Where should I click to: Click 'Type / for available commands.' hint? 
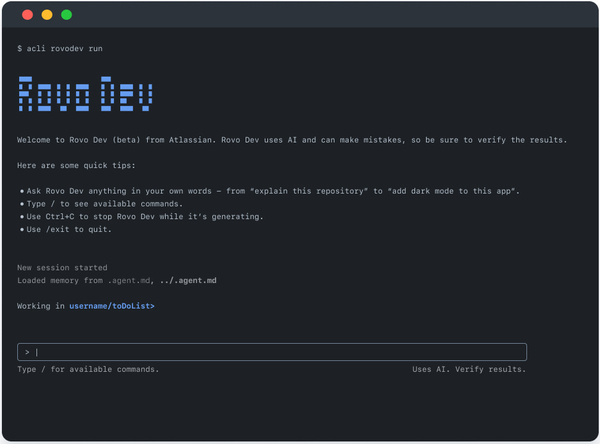88,369
